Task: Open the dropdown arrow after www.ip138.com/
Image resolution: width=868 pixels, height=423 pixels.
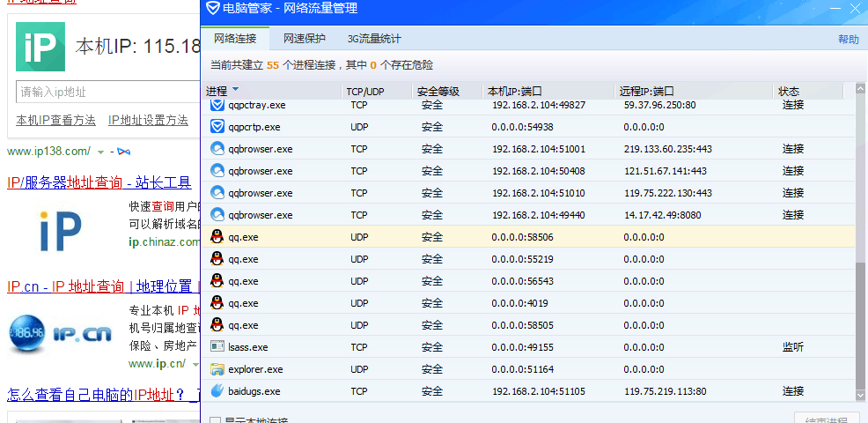Action: [100, 152]
